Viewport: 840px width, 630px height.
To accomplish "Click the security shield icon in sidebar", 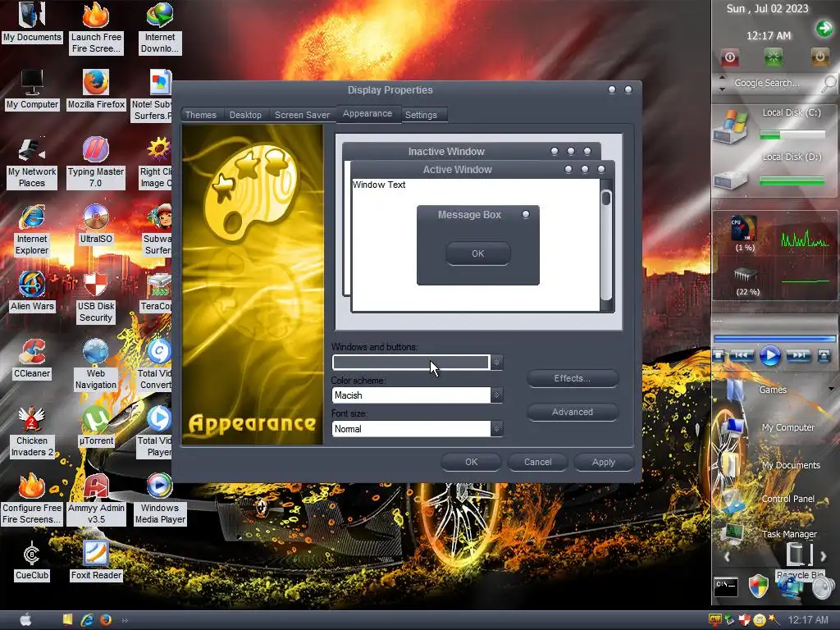I will [x=758, y=586].
